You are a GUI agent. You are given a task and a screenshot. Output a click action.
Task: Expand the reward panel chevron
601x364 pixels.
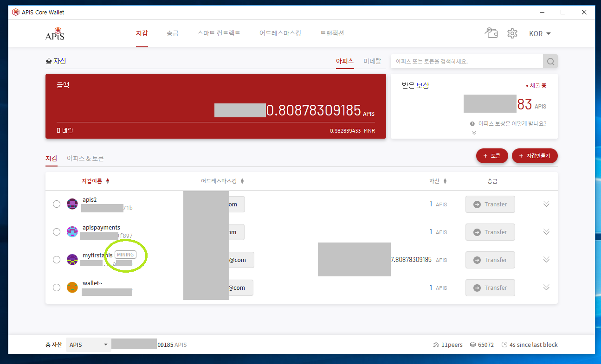tap(474, 133)
